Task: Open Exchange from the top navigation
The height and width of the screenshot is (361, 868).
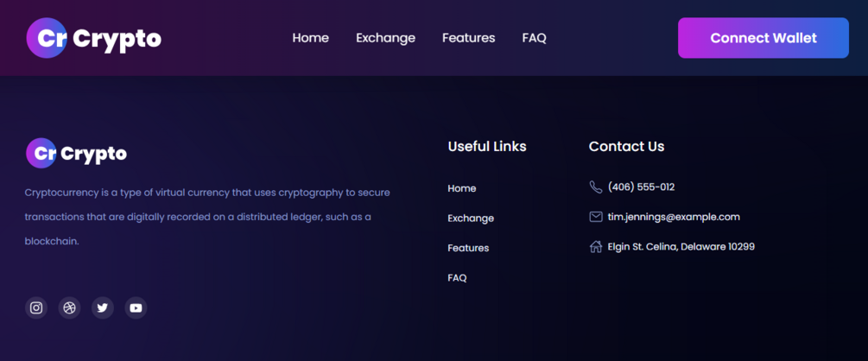Action: pos(385,38)
